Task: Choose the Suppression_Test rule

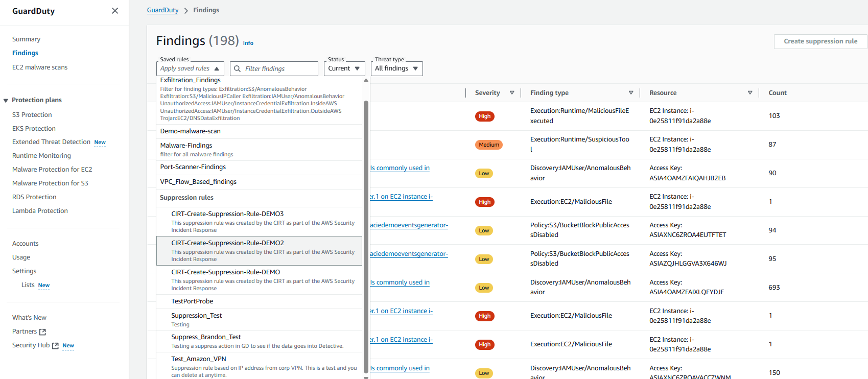Action: [x=260, y=320]
